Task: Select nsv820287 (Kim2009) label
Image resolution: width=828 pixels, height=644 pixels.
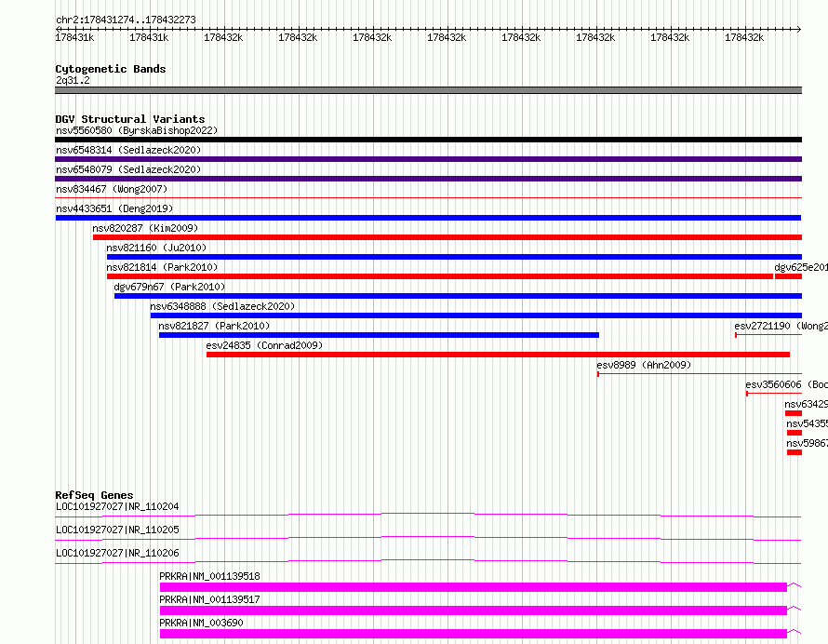Action: [145, 228]
